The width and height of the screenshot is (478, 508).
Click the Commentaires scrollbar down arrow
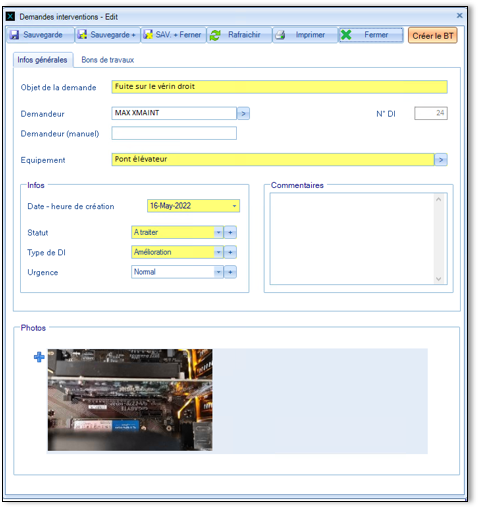click(x=438, y=279)
